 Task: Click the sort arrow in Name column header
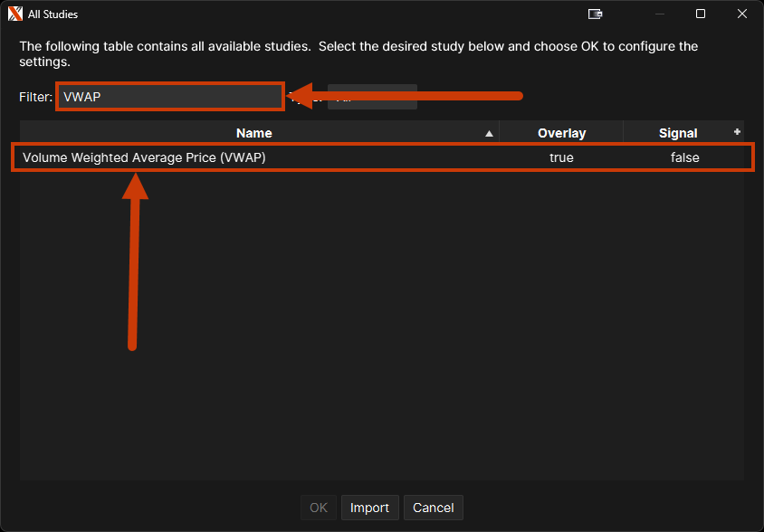[x=489, y=133]
